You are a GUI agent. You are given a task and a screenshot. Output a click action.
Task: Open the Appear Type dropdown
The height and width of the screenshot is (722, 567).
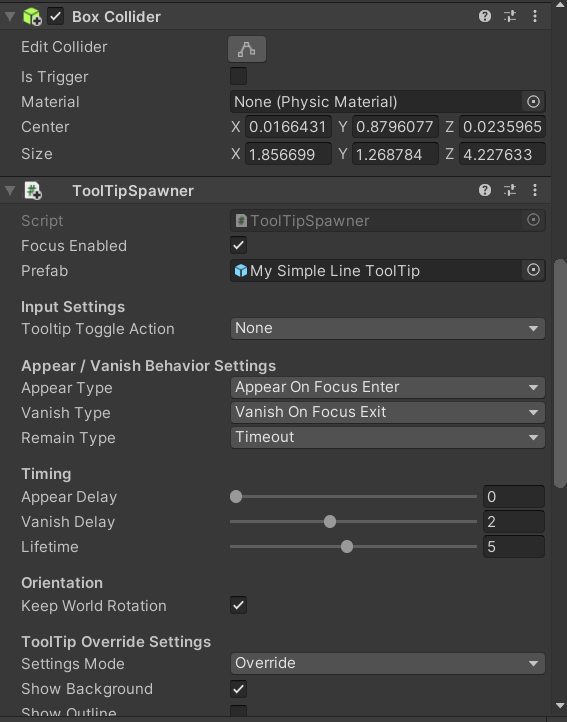[x=387, y=387]
